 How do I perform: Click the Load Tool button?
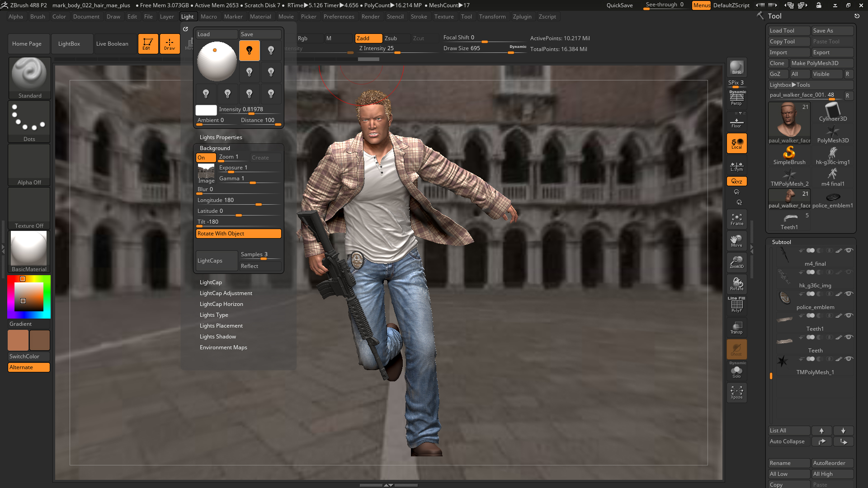pos(789,31)
